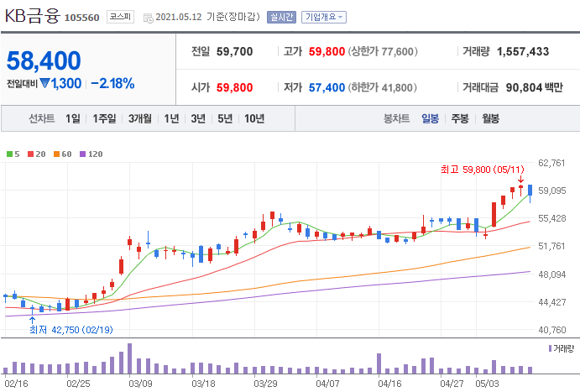580x392 pixels.
Task: Select the 1주일 line chart tab
Action: coord(104,118)
